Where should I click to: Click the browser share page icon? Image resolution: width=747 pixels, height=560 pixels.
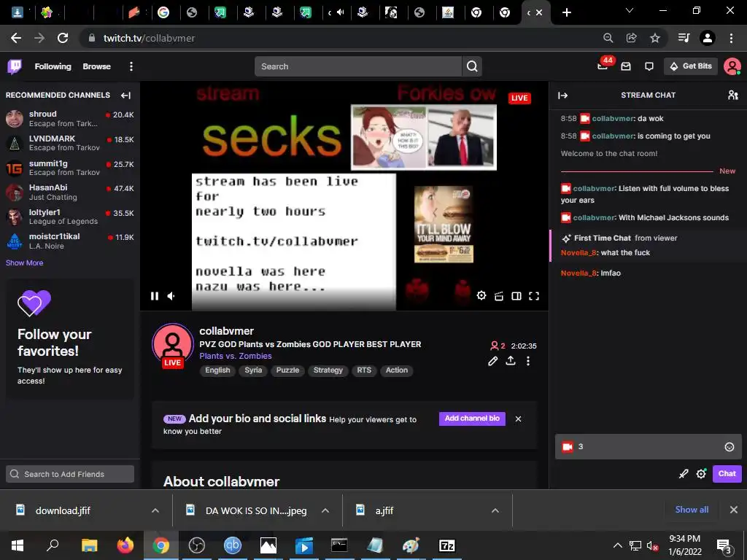click(632, 38)
